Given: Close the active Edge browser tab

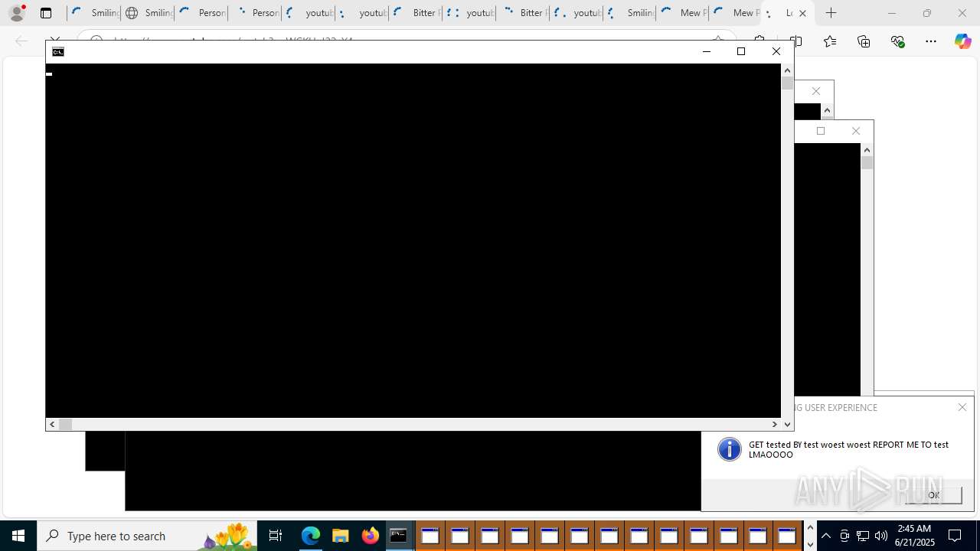Looking at the screenshot, I should coord(802,13).
